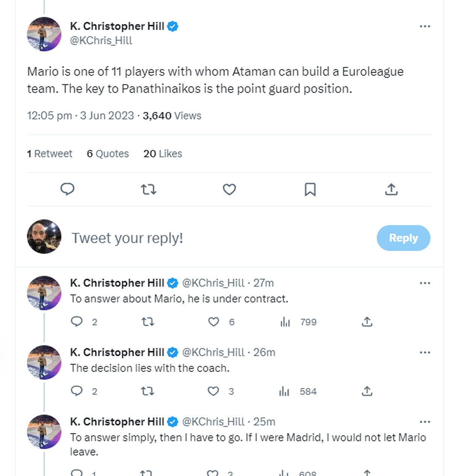View analytics for the 799-view reply
The height and width of the screenshot is (476, 451).
click(x=286, y=322)
